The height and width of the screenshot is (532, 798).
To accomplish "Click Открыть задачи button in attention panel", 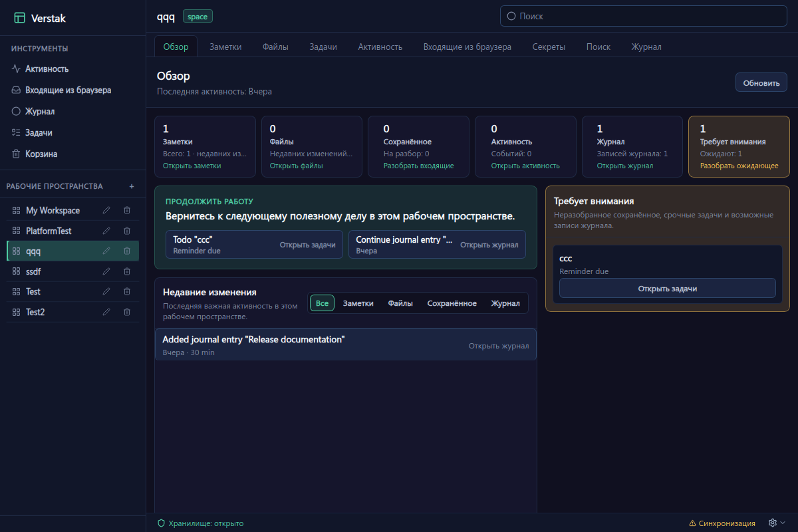I will coord(668,288).
